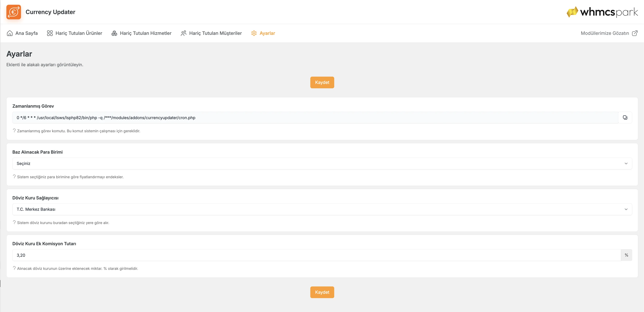Open the Modüllerimize Gözatın link
Image resolution: width=644 pixels, height=312 pixels.
click(x=609, y=33)
